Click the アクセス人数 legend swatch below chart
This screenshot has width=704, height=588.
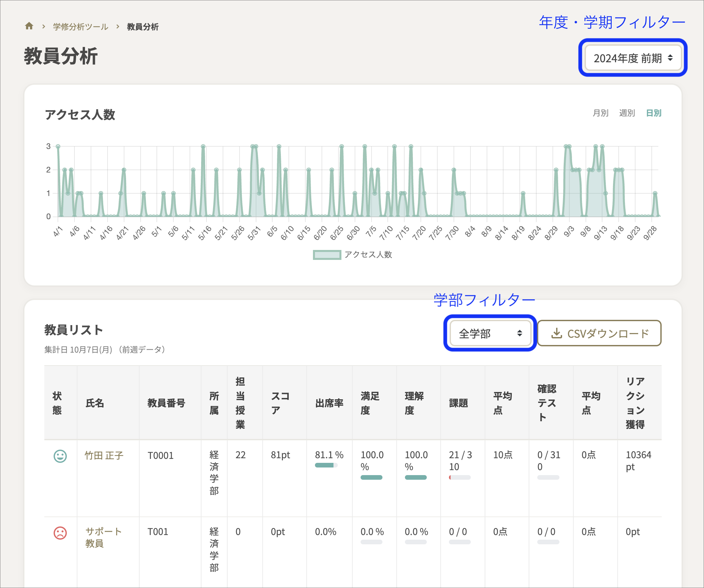tap(327, 255)
